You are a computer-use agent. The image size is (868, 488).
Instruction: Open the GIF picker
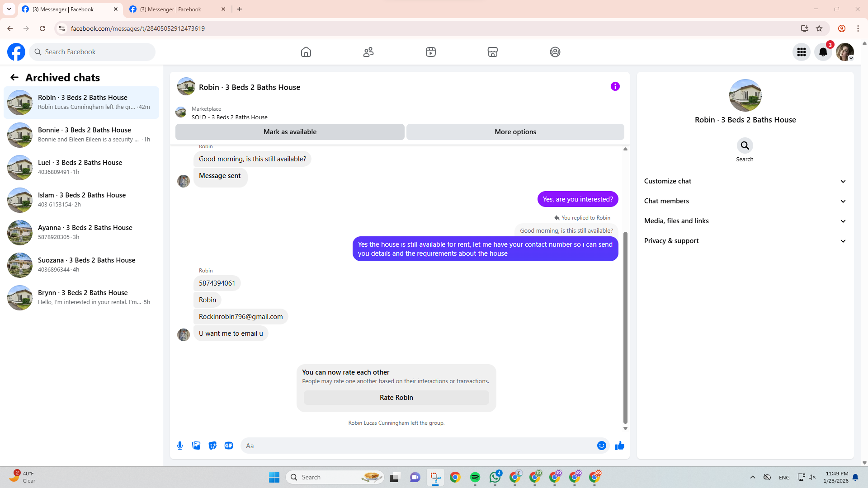(x=229, y=446)
